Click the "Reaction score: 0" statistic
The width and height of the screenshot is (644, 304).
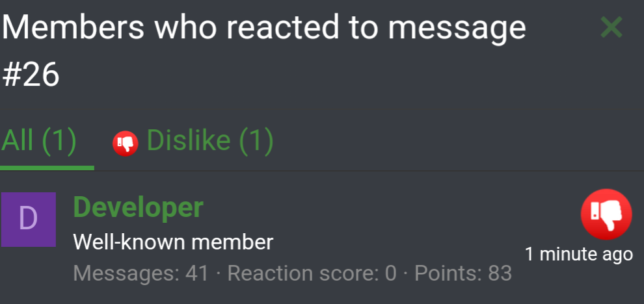tap(312, 273)
